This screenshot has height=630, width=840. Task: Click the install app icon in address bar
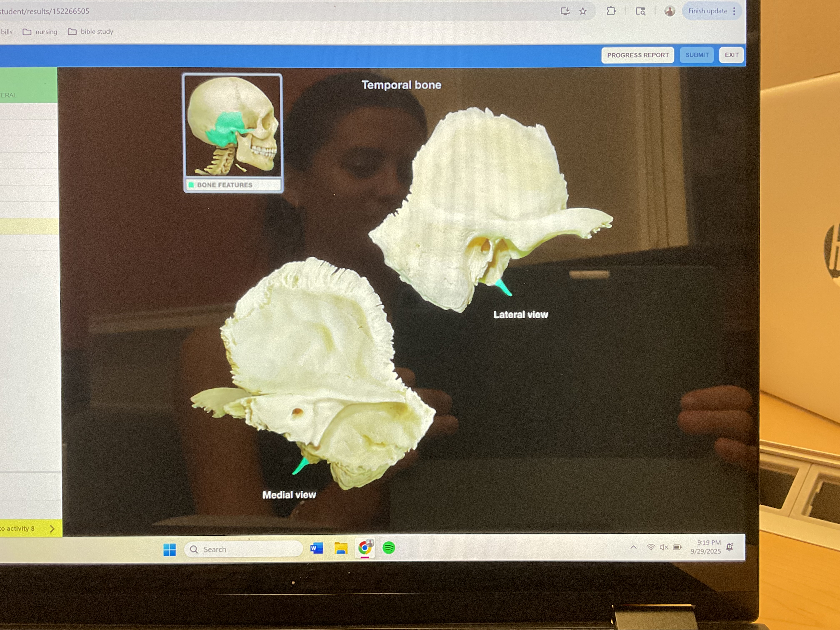click(565, 11)
